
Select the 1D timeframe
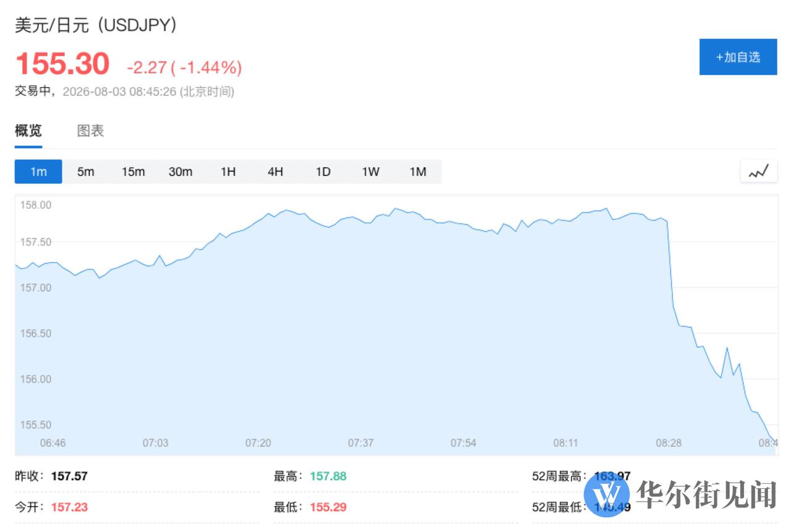(x=323, y=172)
